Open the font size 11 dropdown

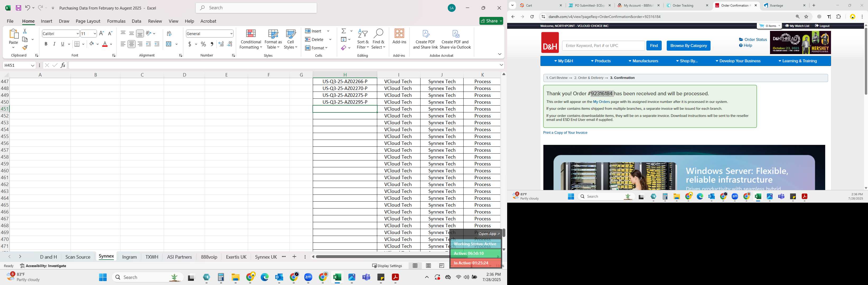point(95,34)
